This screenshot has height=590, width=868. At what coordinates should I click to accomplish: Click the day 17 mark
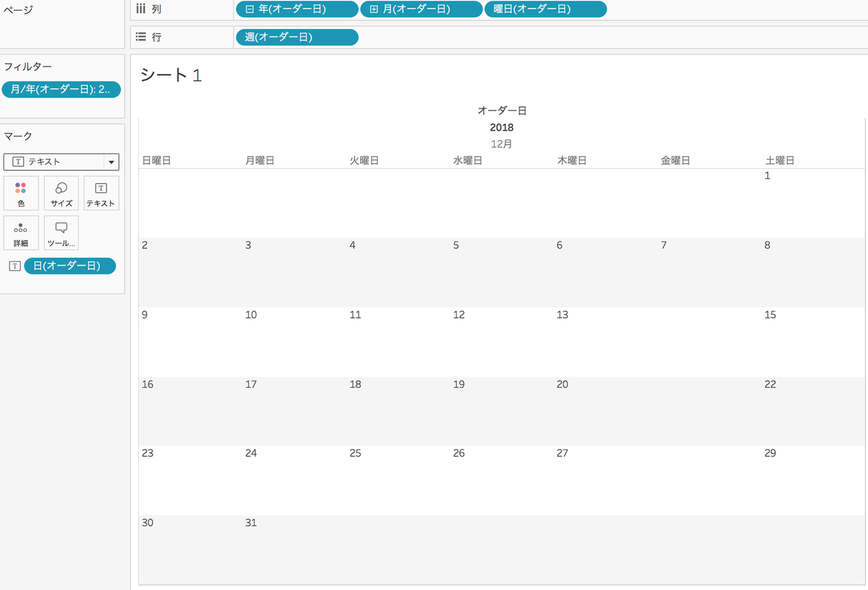point(251,385)
